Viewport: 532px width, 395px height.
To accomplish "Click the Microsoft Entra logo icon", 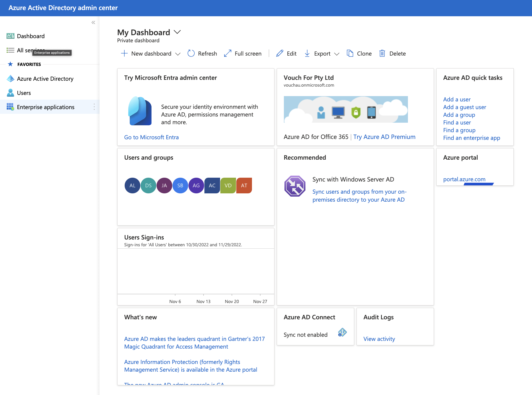I will (x=140, y=111).
